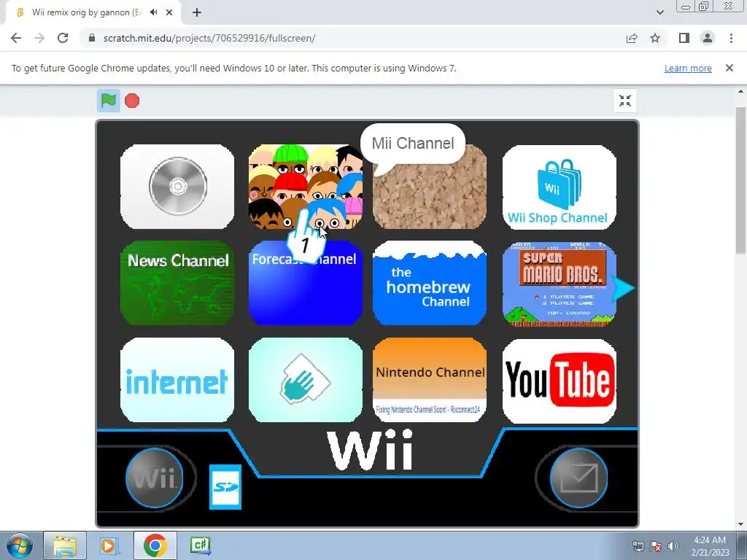
Task: Exit fullscreen mode in Scratch player
Action: [x=624, y=101]
